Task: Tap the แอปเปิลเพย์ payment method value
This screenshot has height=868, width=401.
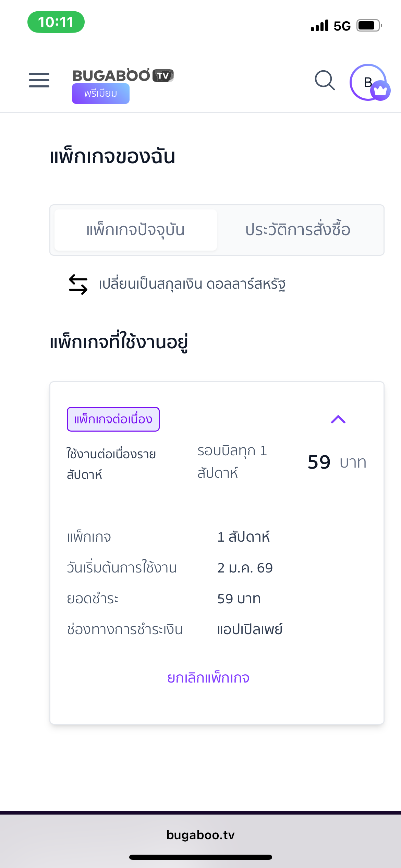Action: [x=250, y=630]
